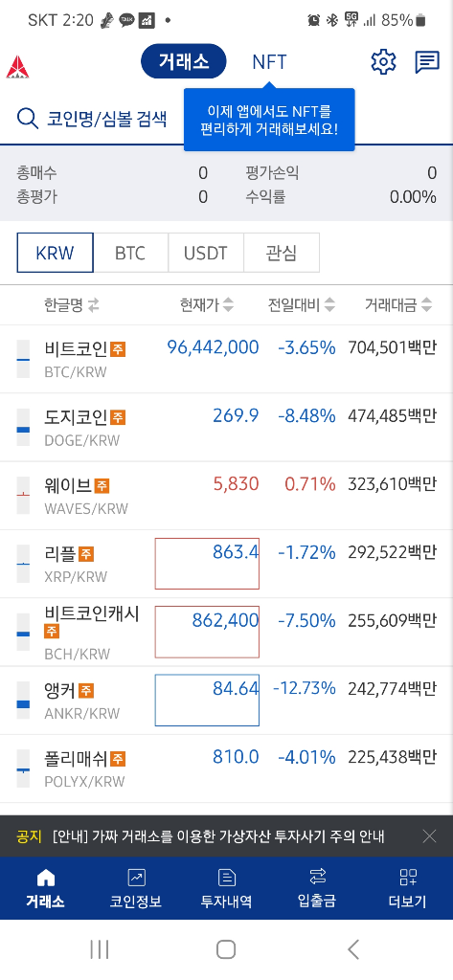Switch to the BTC market tab

(x=130, y=253)
